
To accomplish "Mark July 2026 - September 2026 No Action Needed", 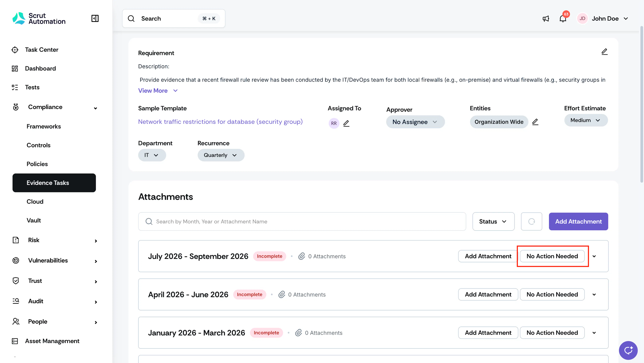I will point(552,256).
